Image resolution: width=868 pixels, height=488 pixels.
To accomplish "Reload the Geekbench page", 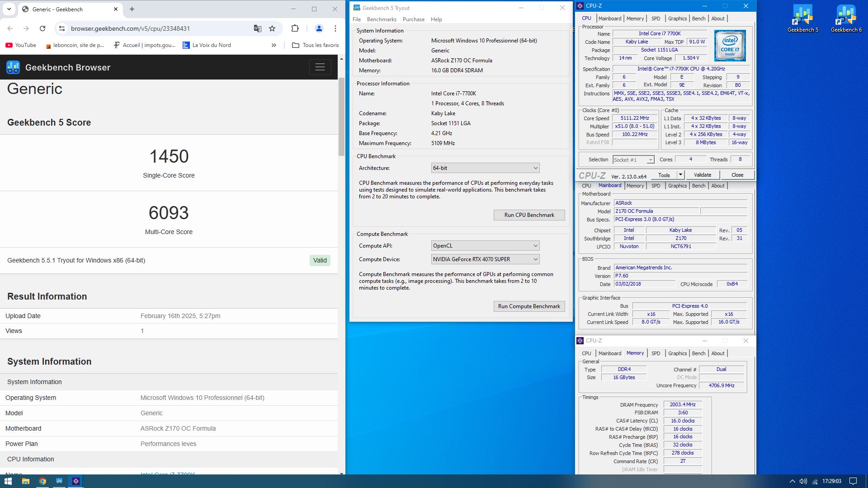I will tap(42, 28).
